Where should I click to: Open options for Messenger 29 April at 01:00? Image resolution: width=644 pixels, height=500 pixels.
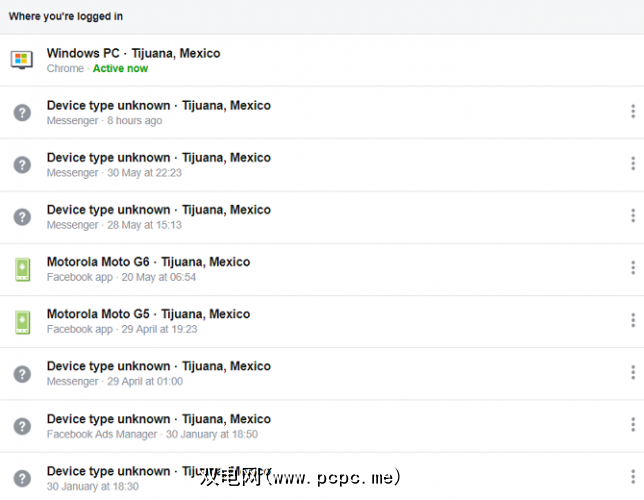(633, 373)
